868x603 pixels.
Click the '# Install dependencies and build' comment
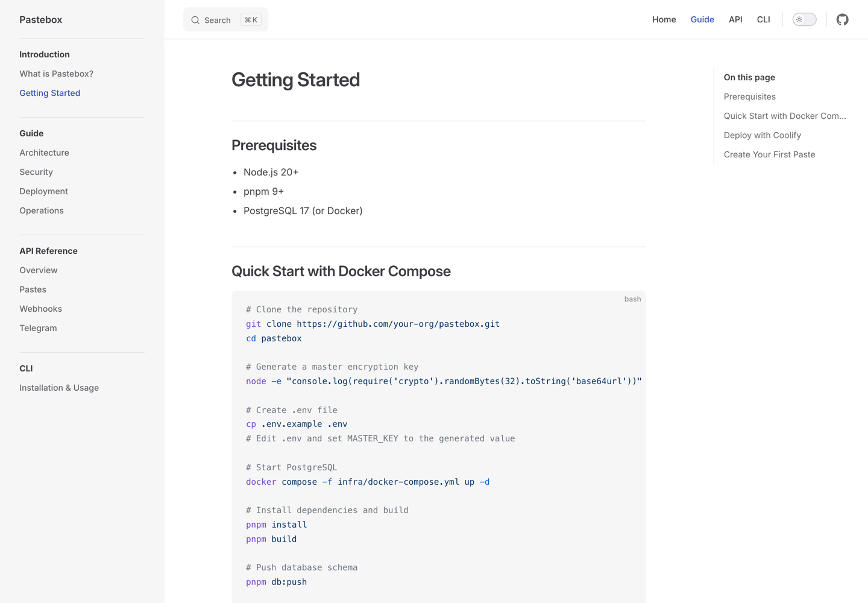click(x=327, y=510)
